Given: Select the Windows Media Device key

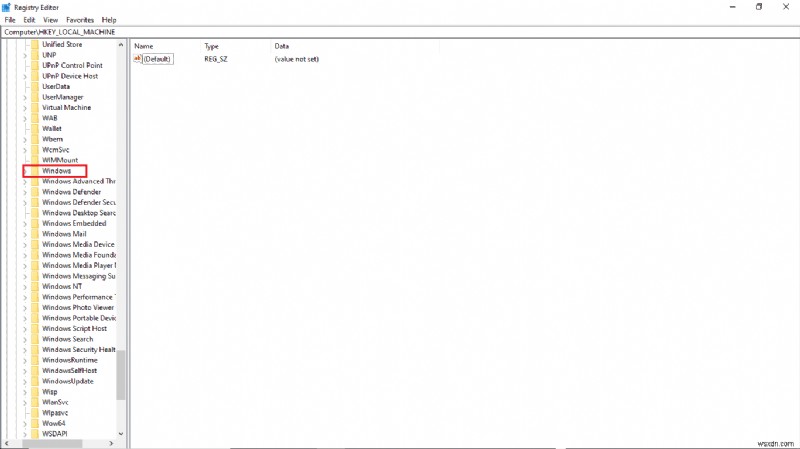Looking at the screenshot, I should (78, 244).
